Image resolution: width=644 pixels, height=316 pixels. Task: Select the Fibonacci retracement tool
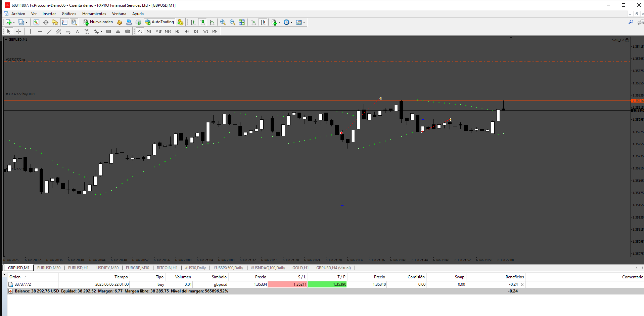coord(68,31)
